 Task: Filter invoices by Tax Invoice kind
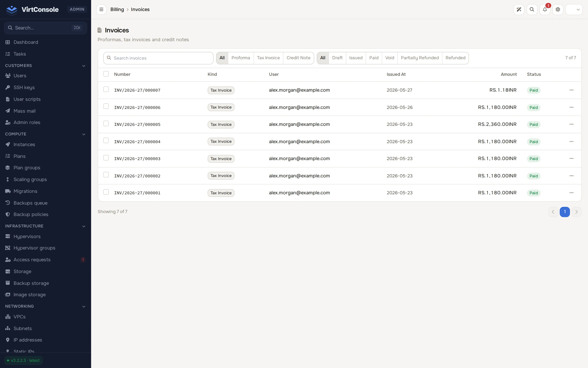268,58
